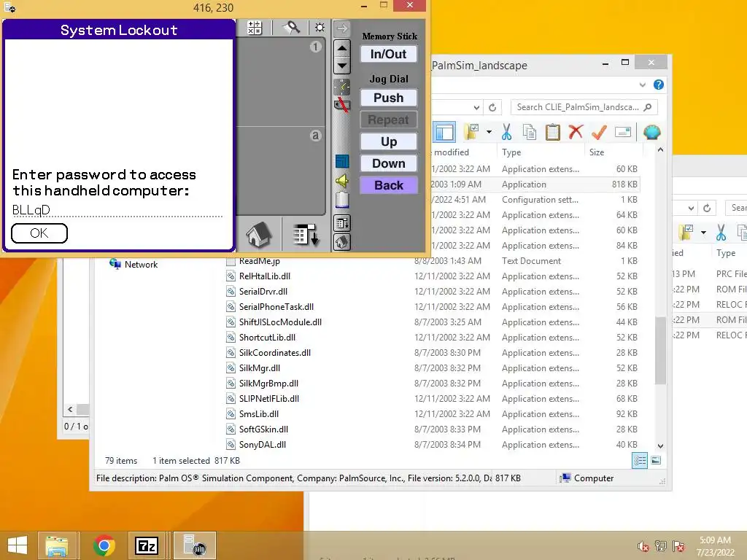Click the blue window layout icon

point(342,161)
